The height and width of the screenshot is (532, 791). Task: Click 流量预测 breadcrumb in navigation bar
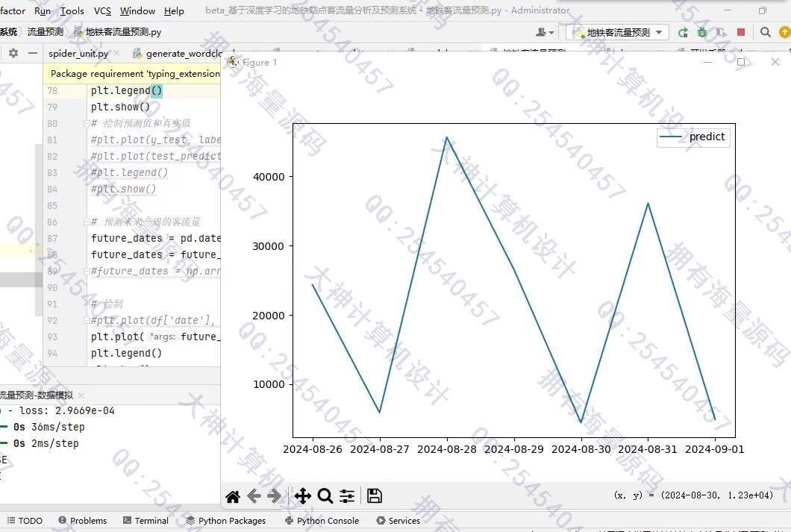point(46,32)
